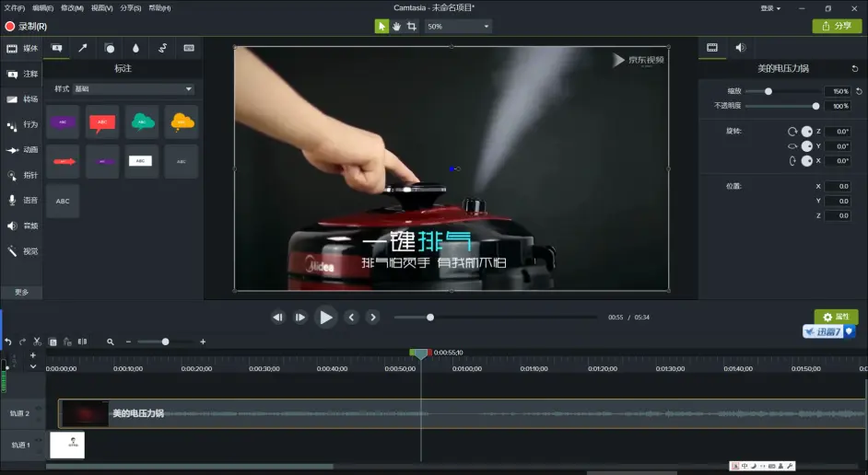
Task: Open the 行为 behaviors panel
Action: coord(22,125)
